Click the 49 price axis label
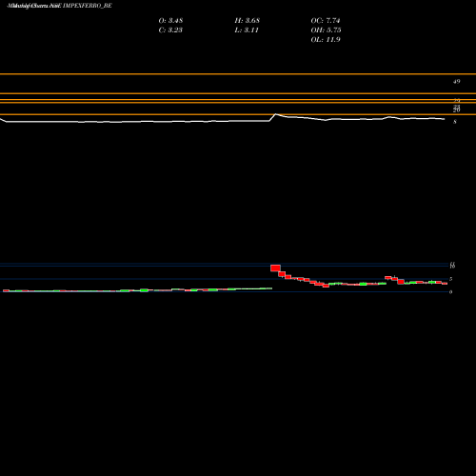Image resolution: width=476 pixels, height=476 pixels. (x=456, y=82)
